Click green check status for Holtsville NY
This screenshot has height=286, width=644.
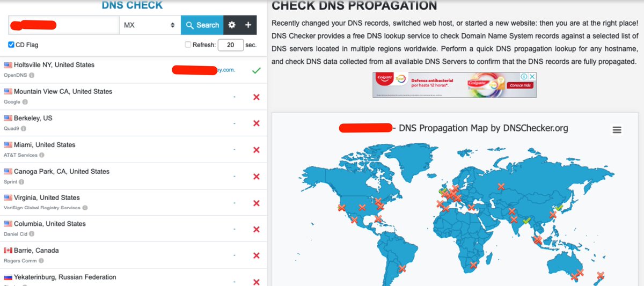(256, 70)
